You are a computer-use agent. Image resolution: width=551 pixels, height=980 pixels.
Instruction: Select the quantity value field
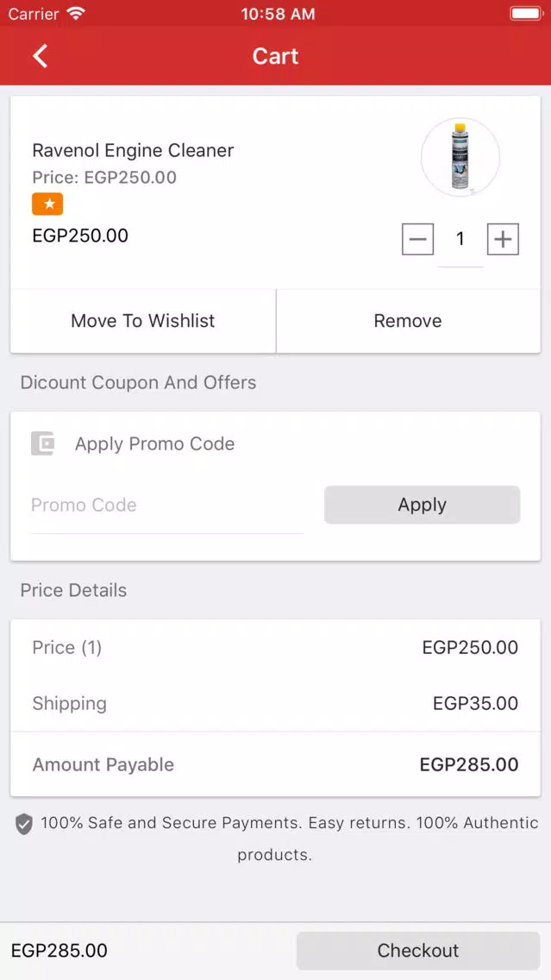click(x=460, y=239)
